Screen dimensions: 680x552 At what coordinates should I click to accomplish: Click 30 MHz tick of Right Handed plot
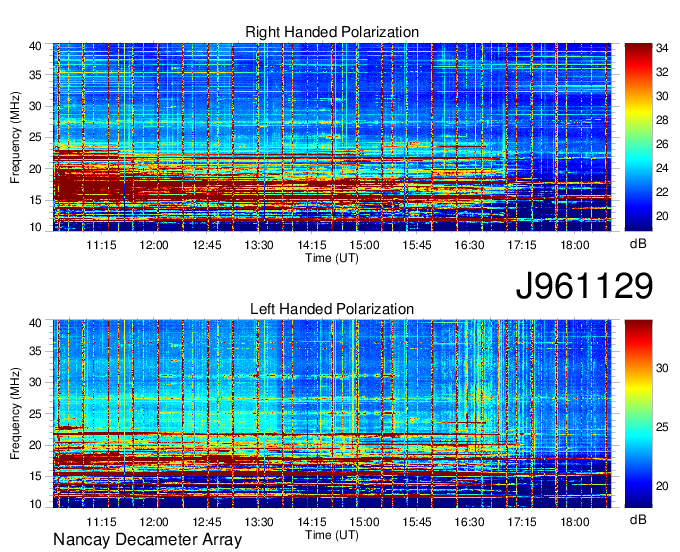[35, 106]
